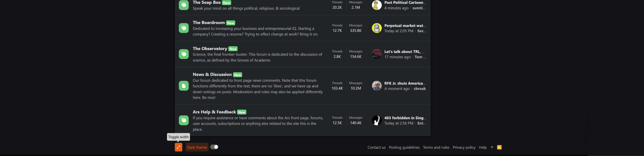644x156 pixels.
Task: Click The Boardroom forum chat icon
Action: [x=184, y=28]
